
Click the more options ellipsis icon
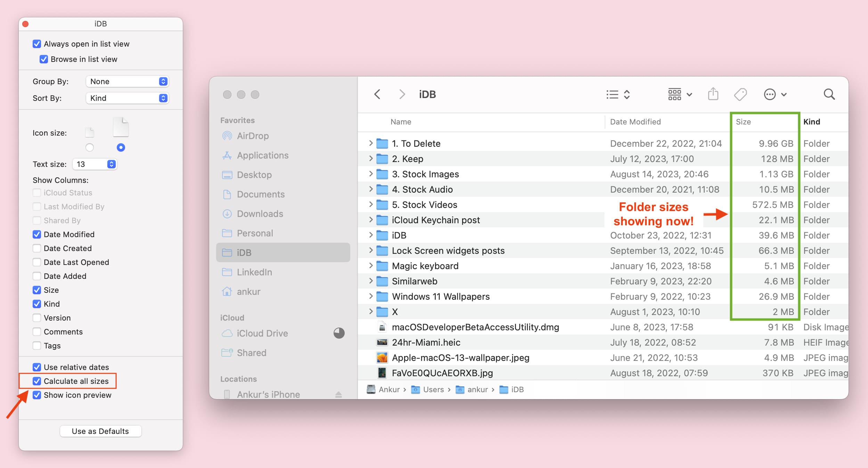point(770,94)
